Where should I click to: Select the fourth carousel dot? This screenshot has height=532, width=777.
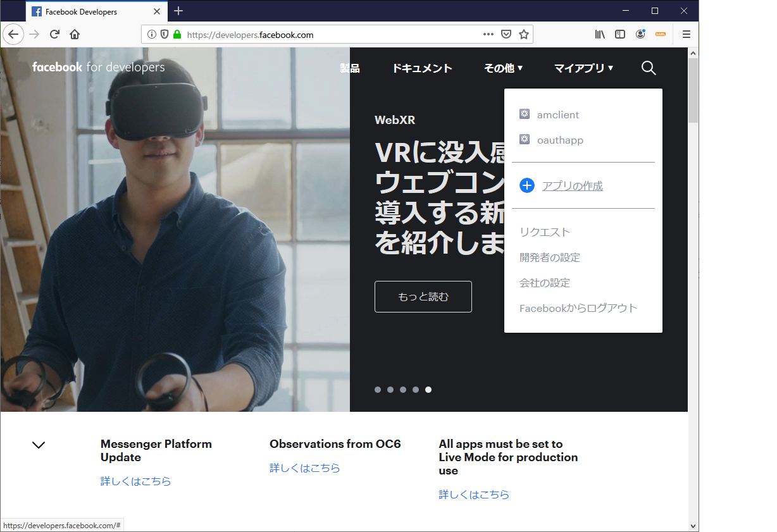tap(416, 390)
